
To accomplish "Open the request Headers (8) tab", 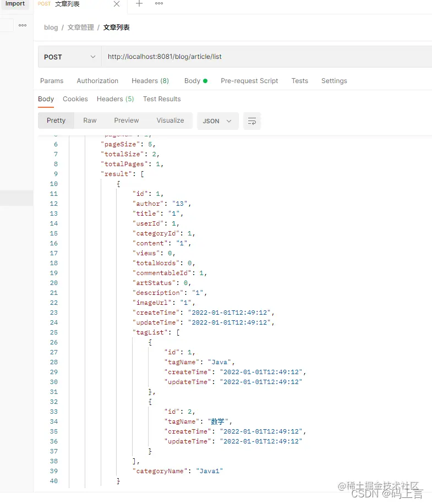I will [150, 81].
